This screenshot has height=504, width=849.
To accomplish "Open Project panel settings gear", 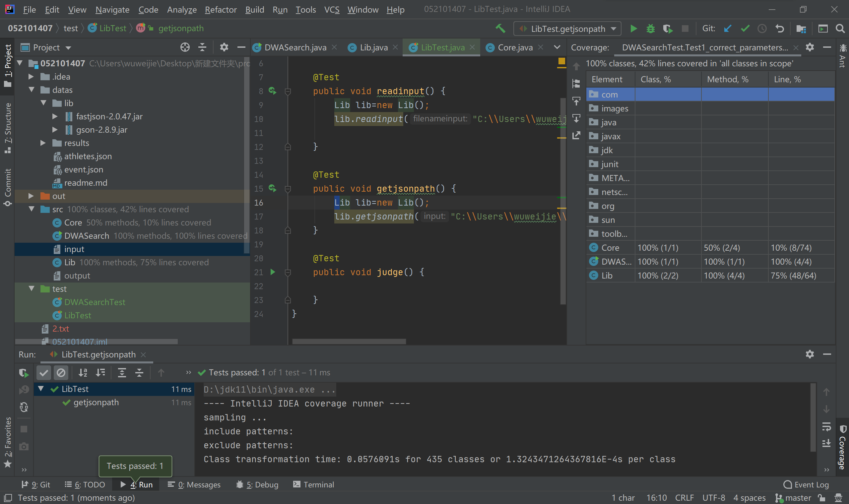I will click(x=224, y=47).
